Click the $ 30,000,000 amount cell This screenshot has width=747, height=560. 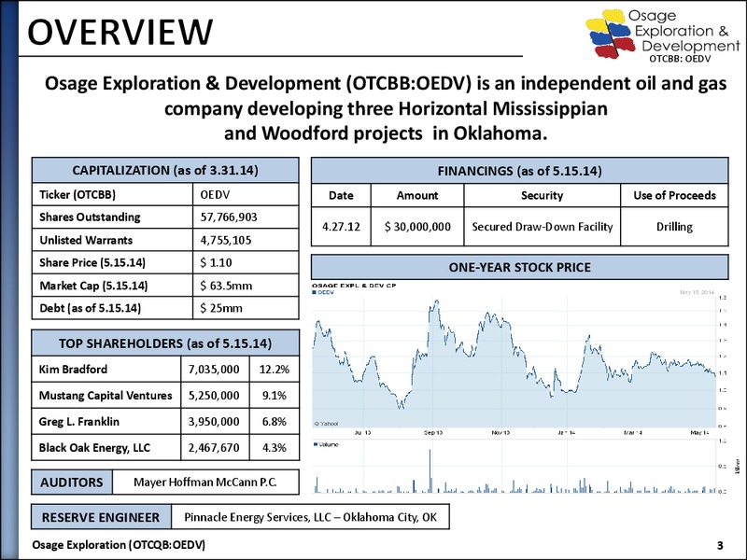[x=417, y=227]
